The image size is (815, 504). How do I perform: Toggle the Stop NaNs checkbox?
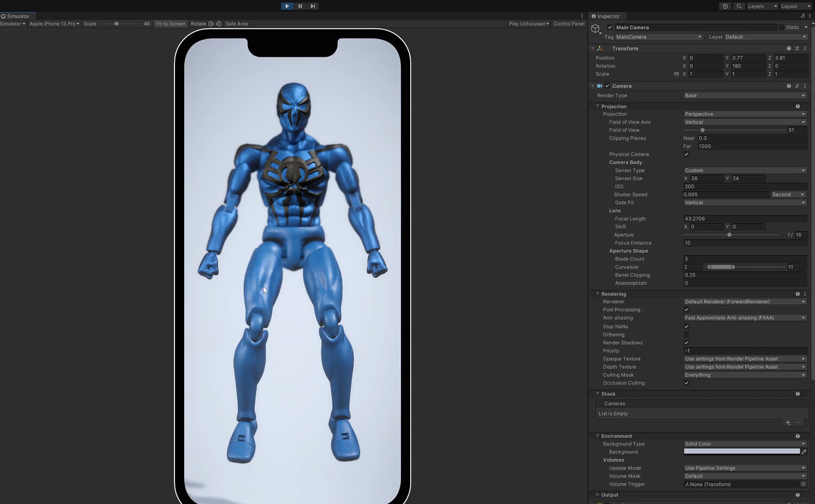686,326
